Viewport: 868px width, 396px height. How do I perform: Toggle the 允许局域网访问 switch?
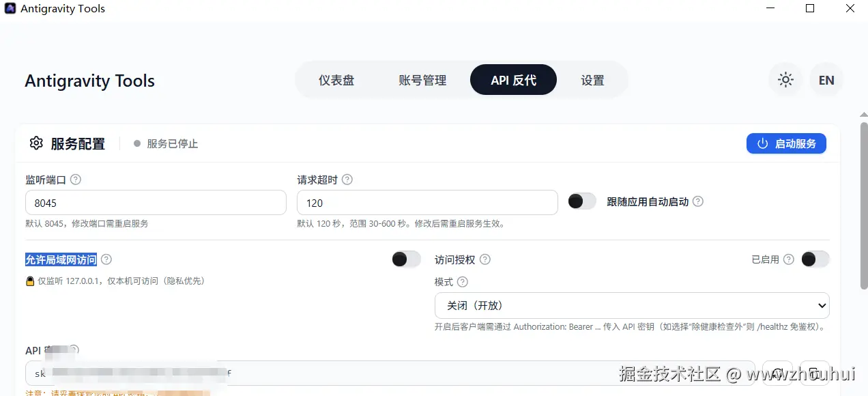pyautogui.click(x=407, y=259)
